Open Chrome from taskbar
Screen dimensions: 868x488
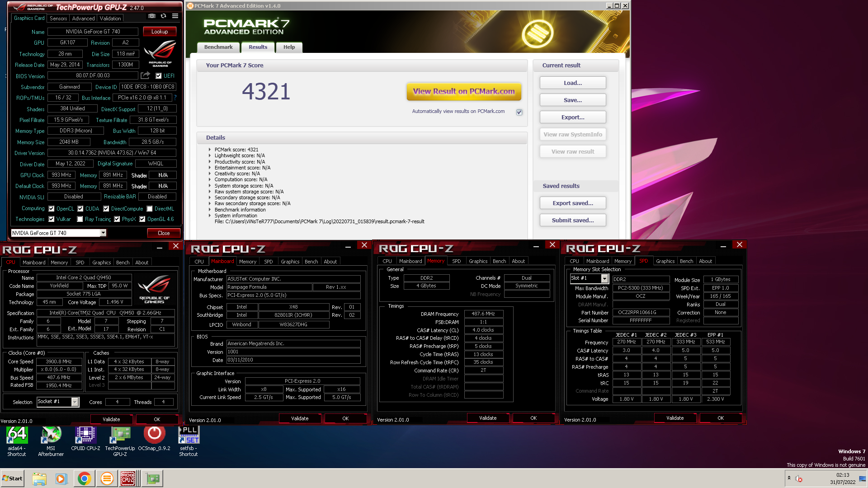(84, 479)
